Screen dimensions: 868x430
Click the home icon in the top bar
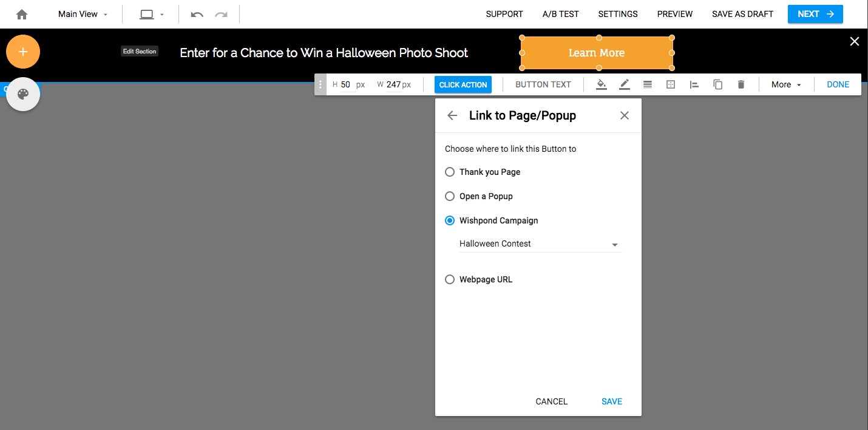click(x=22, y=13)
